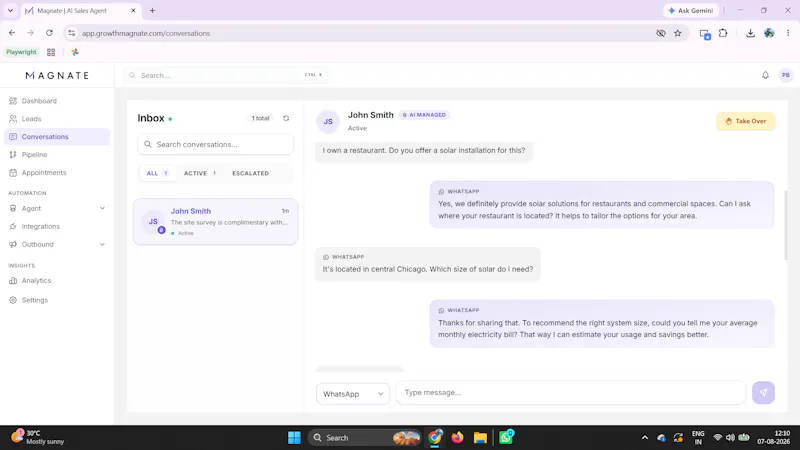The image size is (800, 450).
Task: Click message asking average monthly electricity bill
Action: (602, 323)
